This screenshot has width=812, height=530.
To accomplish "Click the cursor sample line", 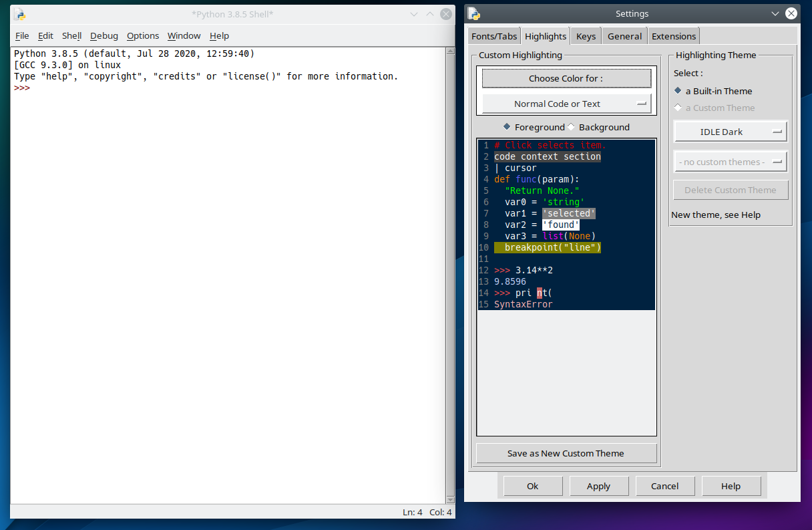I will click(516, 168).
